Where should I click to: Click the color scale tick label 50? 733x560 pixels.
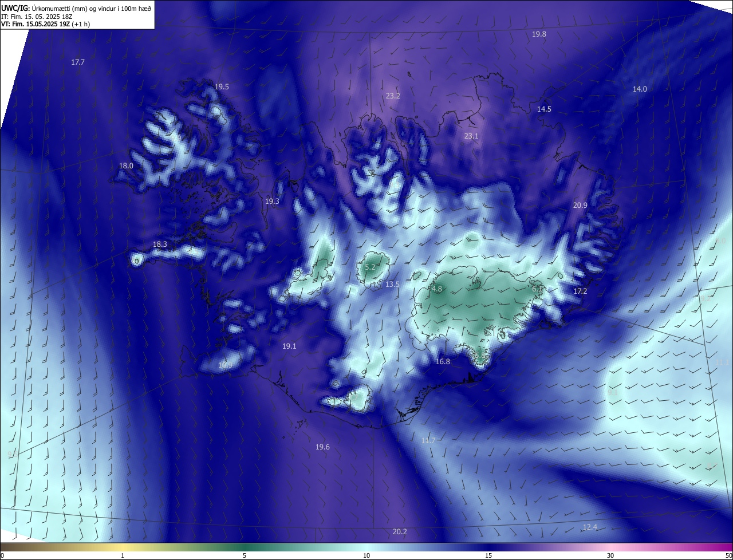[x=728, y=555]
